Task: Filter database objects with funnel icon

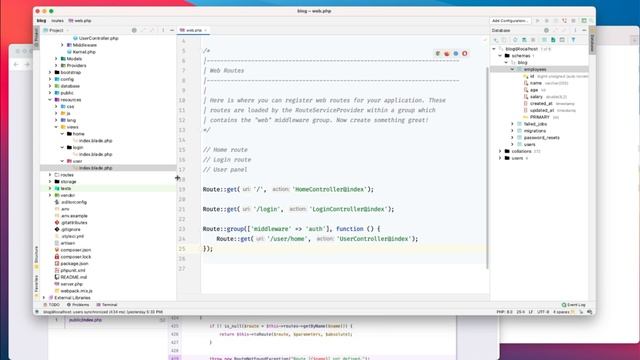Action: (573, 40)
